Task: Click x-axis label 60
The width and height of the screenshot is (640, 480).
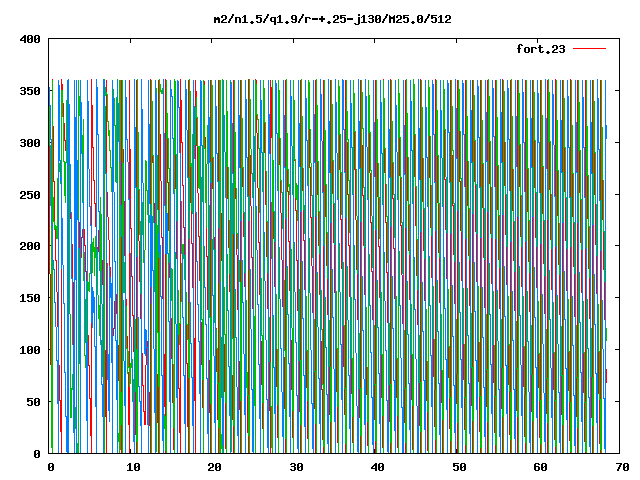Action: pos(541,467)
